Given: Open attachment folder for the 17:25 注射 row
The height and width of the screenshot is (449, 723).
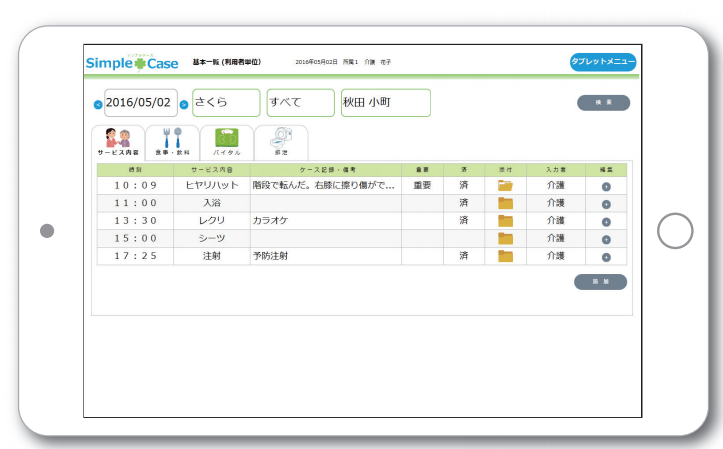Looking at the screenshot, I should point(505,256).
